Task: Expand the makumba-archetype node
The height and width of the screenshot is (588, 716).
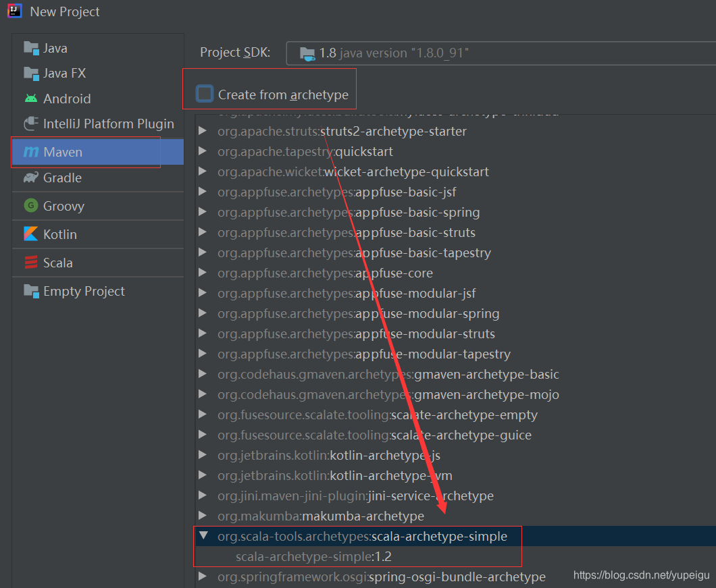Action: pos(203,516)
